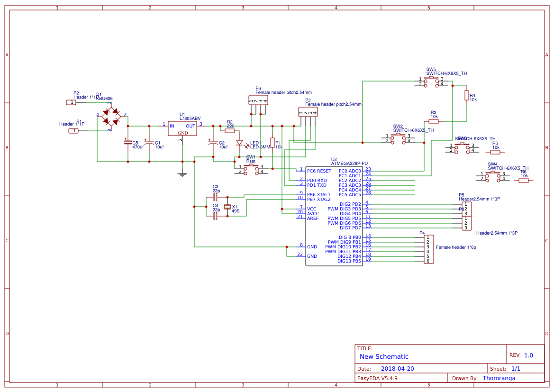Click the AREF pin label
The height and width of the screenshot is (392, 554).
click(x=313, y=219)
